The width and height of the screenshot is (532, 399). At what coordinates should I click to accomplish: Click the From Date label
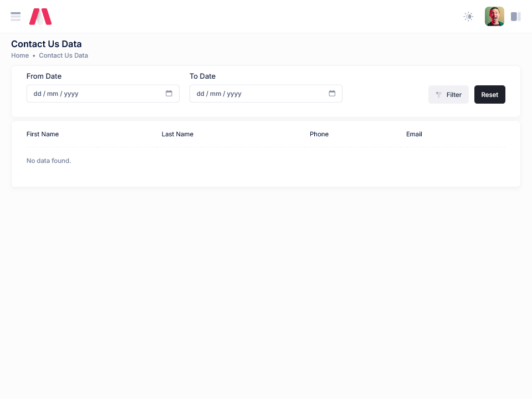pyautogui.click(x=44, y=76)
